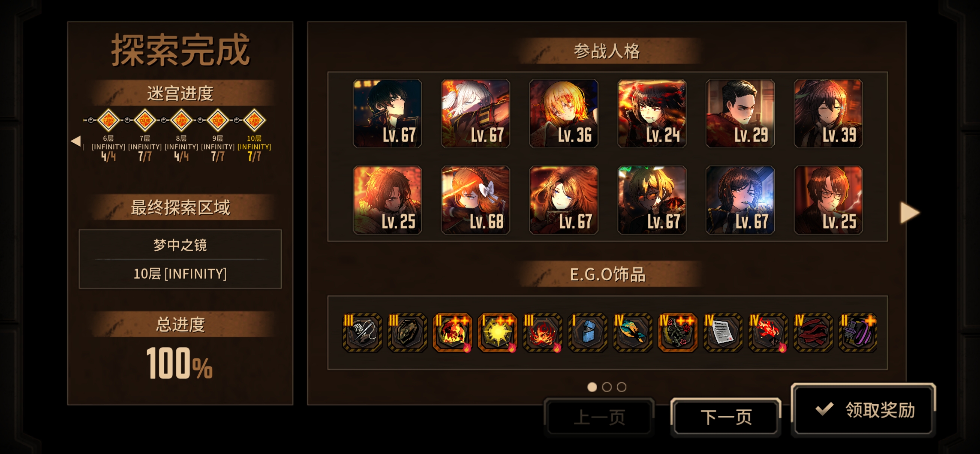Switch to the third page indicator dot
980x454 pixels.
621,387
